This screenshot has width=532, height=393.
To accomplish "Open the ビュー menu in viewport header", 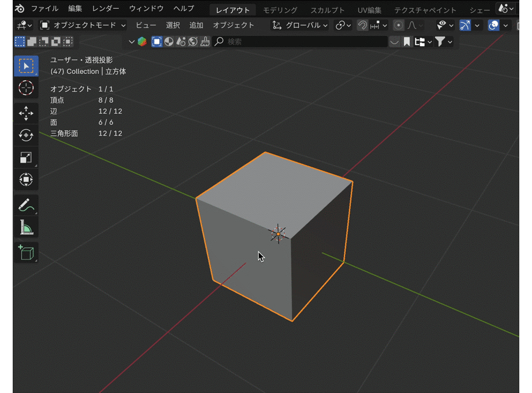I will (146, 25).
